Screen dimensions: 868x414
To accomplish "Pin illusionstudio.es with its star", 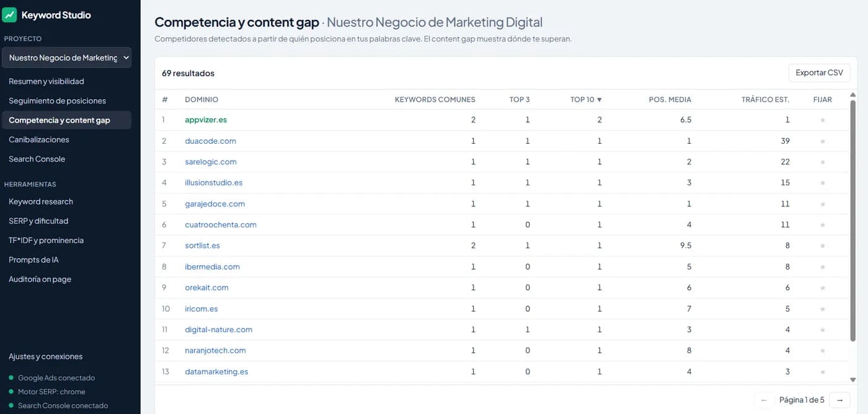I will tap(823, 183).
